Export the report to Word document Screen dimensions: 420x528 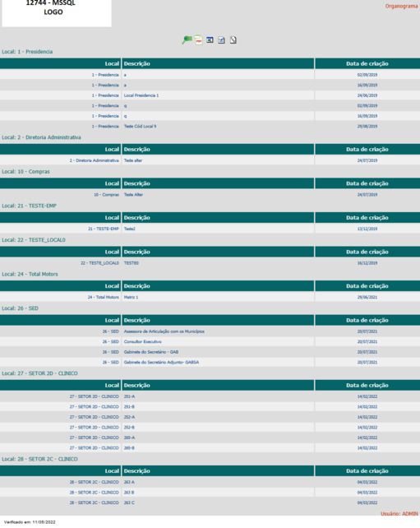click(221, 40)
